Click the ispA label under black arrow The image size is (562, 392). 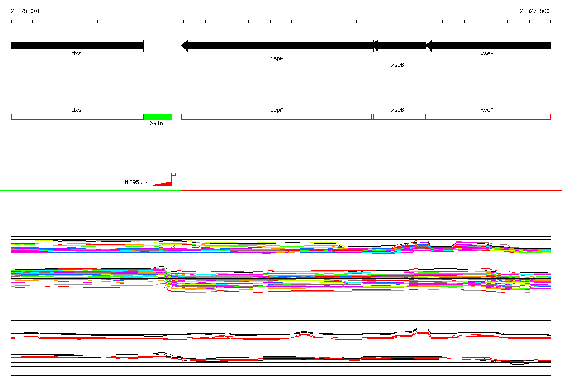(x=277, y=58)
